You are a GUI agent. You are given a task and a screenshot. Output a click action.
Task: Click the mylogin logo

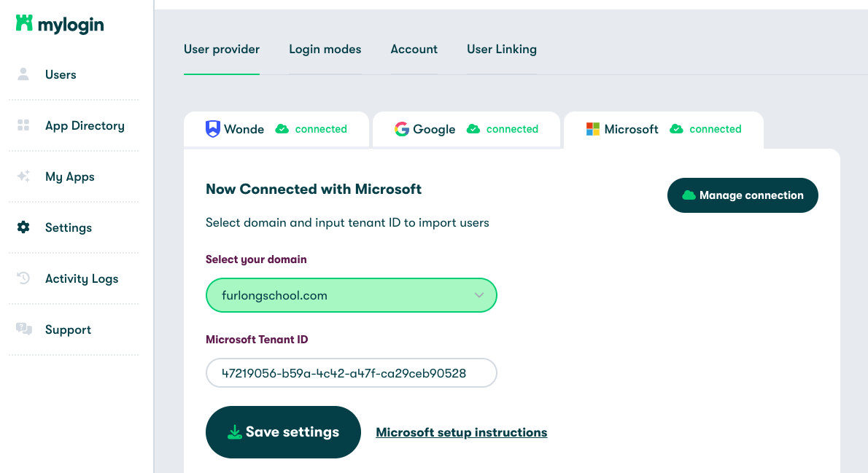pos(60,24)
